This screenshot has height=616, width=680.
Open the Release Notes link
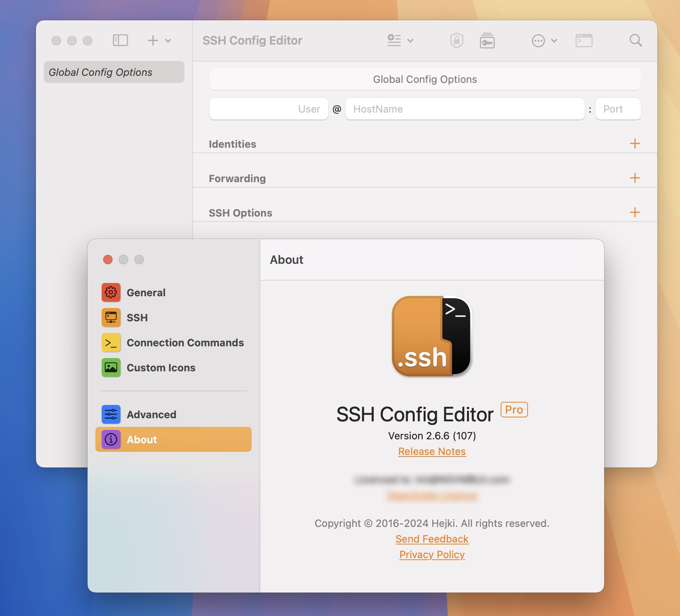pos(432,451)
